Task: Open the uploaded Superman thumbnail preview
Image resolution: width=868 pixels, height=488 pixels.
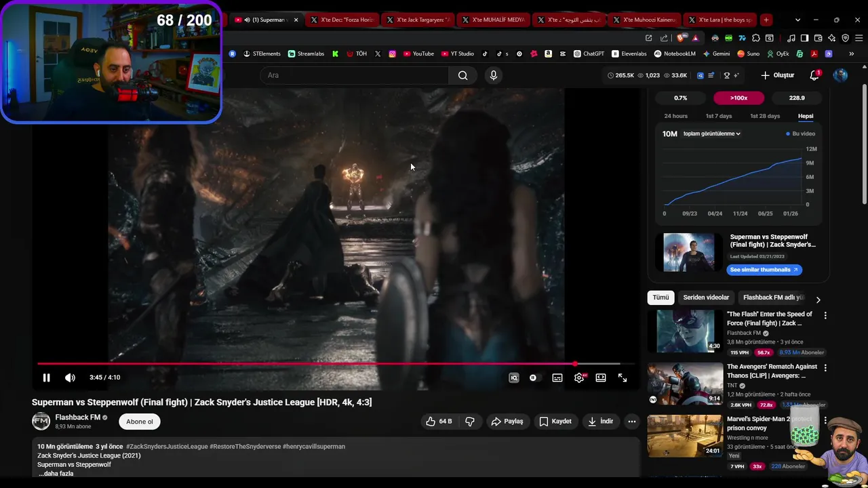Action: [x=689, y=253]
